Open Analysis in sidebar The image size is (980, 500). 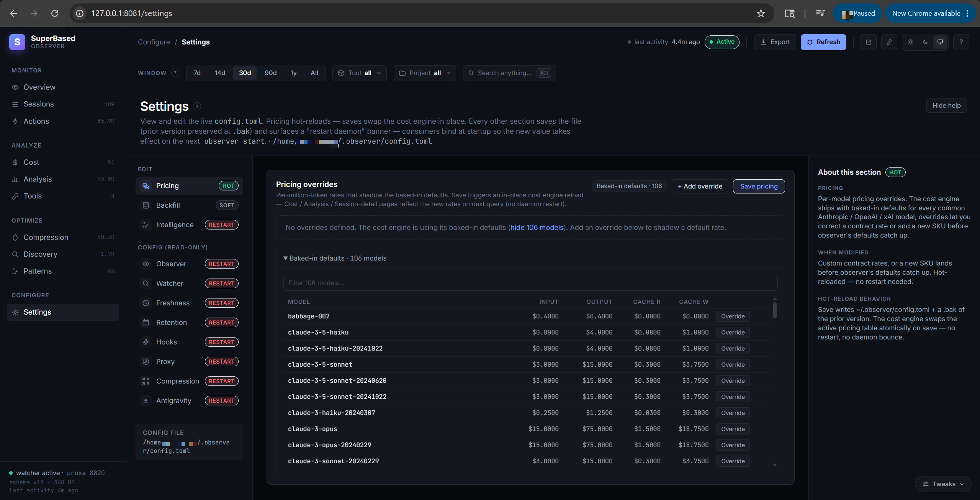(63, 179)
